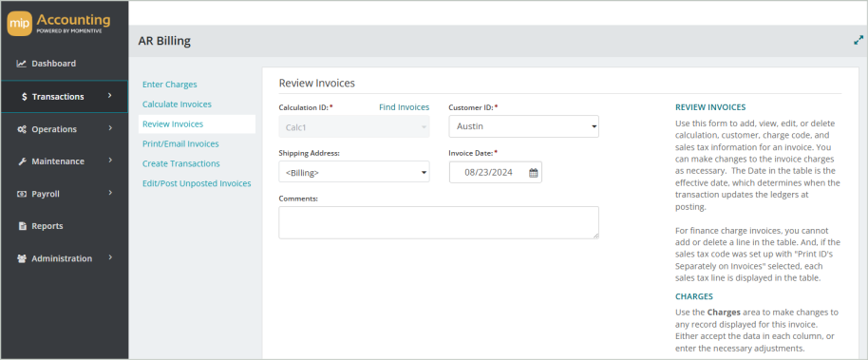Viewport: 868px width, 360px height.
Task: Click the Dashboard chart icon
Action: (22, 64)
